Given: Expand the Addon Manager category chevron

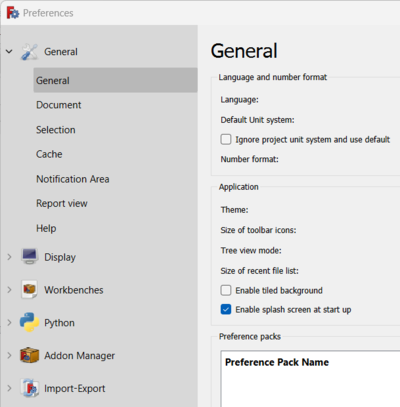Looking at the screenshot, I should click(9, 355).
